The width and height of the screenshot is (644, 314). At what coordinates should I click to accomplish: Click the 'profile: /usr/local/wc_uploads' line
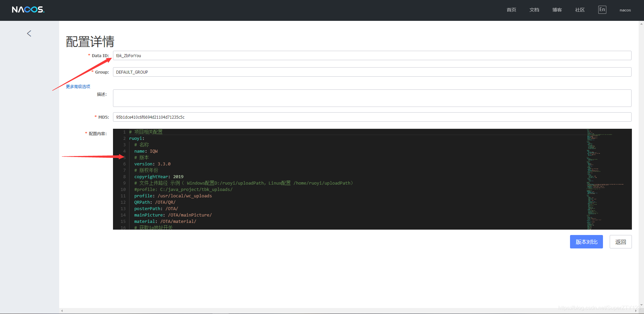point(173,196)
